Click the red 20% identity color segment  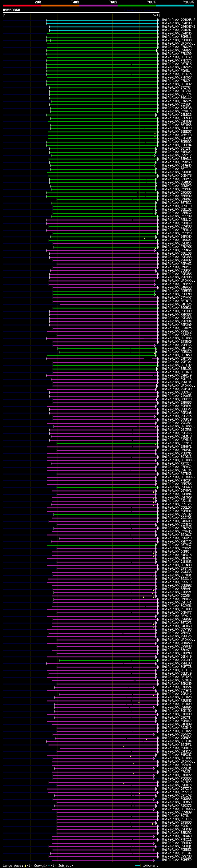22,6
